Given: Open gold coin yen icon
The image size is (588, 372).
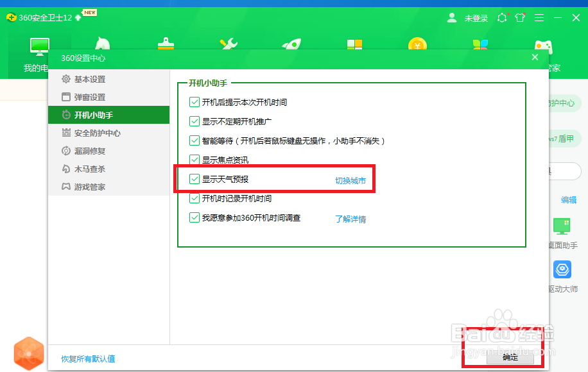Looking at the screenshot, I should (x=417, y=44).
